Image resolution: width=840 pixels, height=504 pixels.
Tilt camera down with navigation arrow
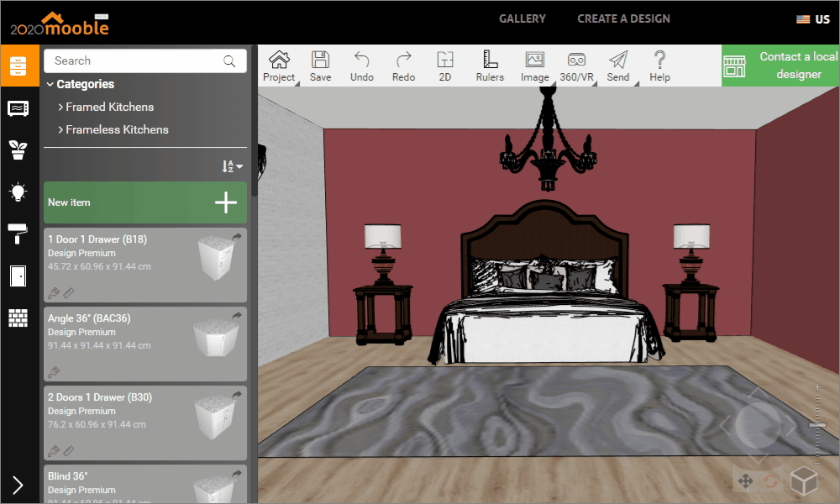coord(758,459)
